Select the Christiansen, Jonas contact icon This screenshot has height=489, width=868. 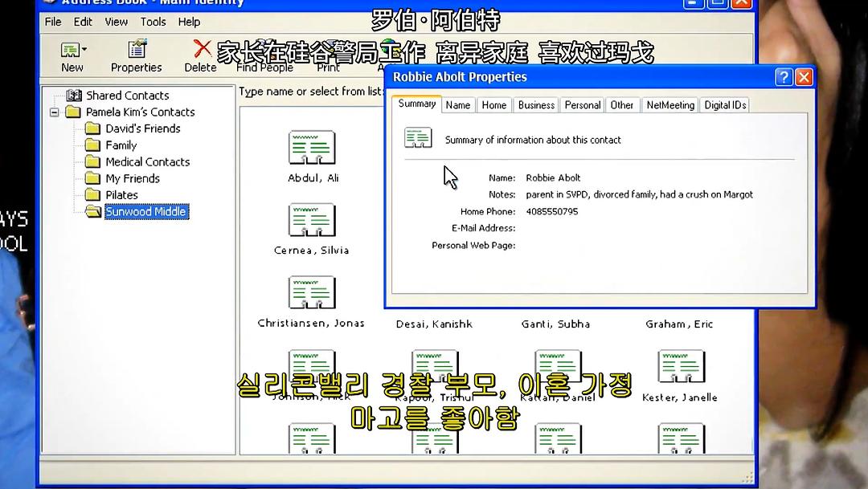coord(312,294)
